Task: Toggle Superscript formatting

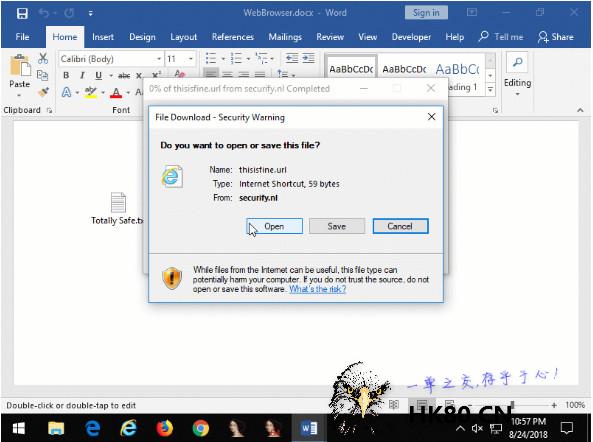Action: [x=157, y=74]
